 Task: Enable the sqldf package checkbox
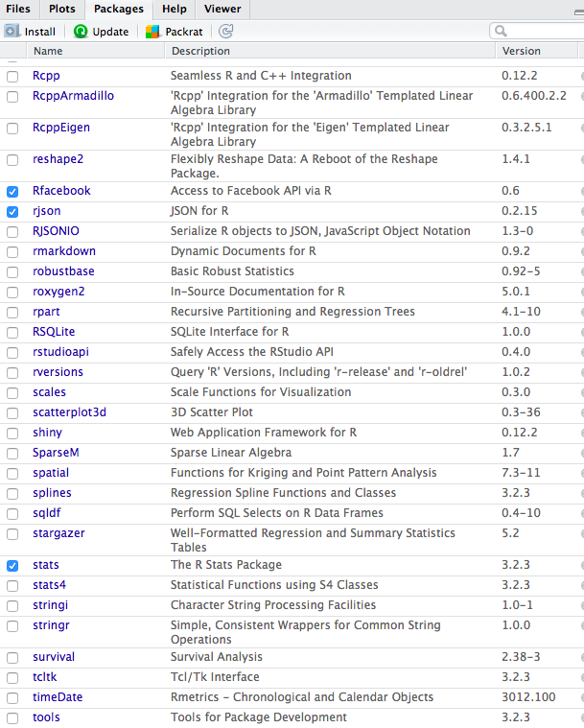pyautogui.click(x=12, y=513)
